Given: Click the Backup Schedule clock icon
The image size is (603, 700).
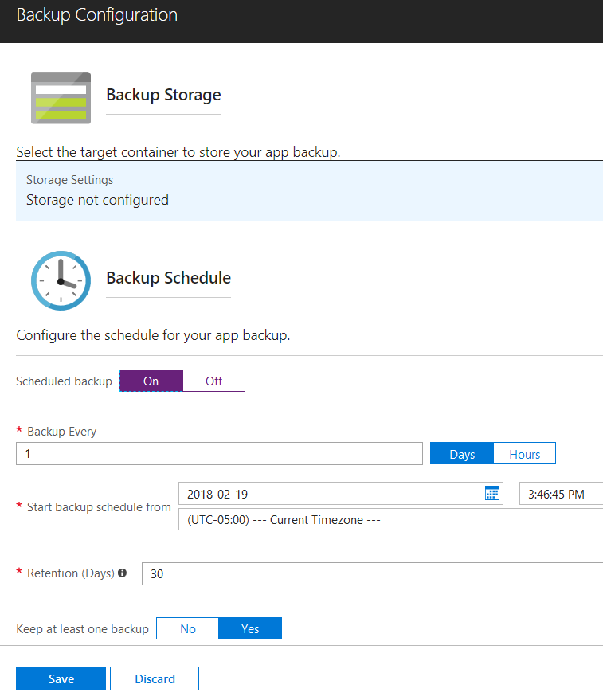Looking at the screenshot, I should [x=61, y=281].
